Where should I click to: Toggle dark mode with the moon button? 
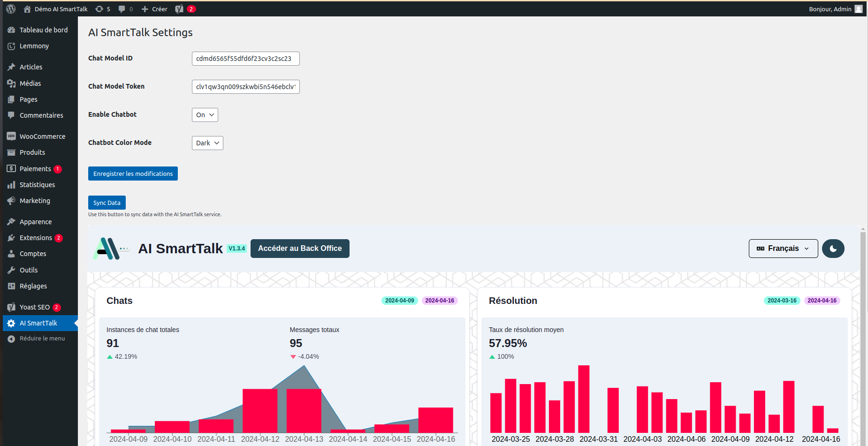coord(833,249)
